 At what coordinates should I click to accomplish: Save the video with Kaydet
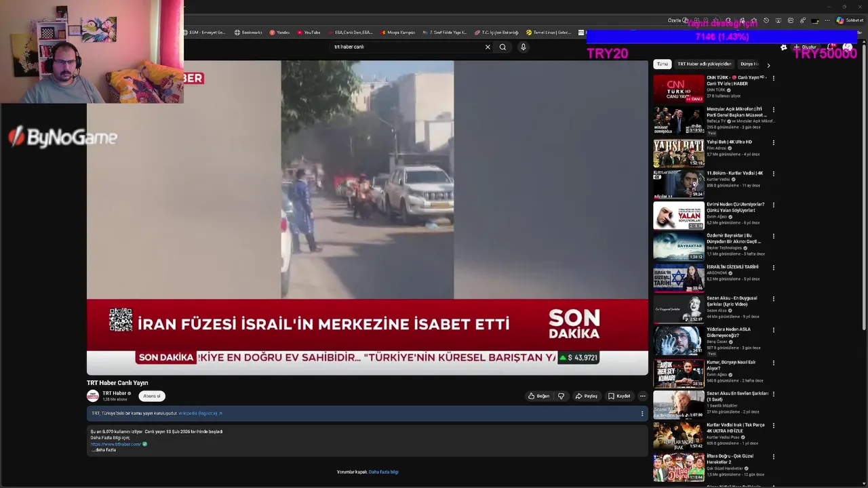(x=620, y=396)
